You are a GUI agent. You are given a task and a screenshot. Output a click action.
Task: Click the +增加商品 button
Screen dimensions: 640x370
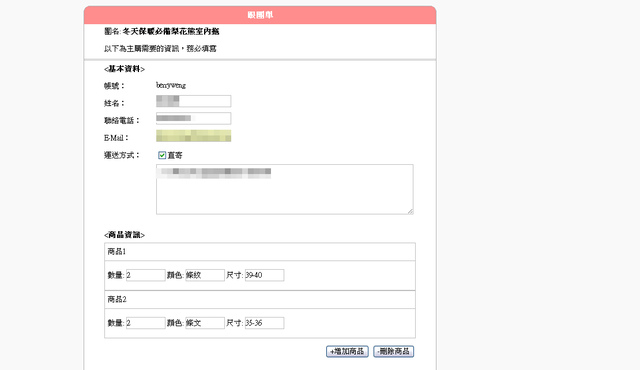pos(347,351)
